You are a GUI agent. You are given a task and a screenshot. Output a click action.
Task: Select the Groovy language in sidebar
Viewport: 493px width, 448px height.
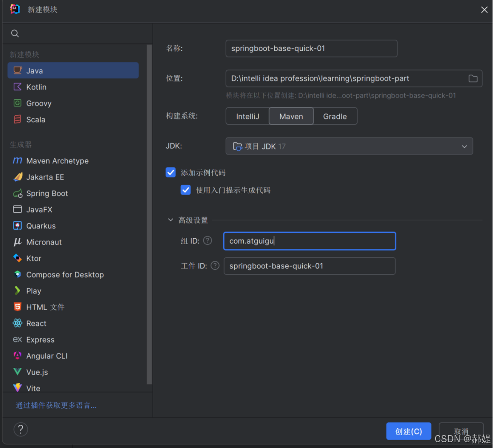click(x=39, y=103)
